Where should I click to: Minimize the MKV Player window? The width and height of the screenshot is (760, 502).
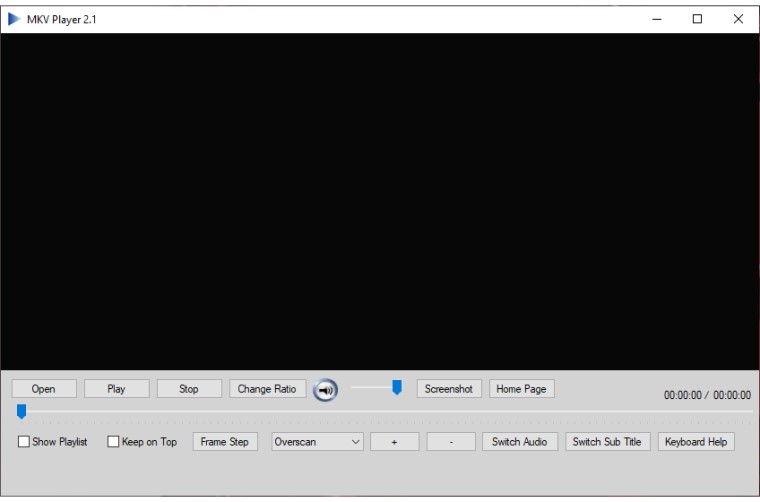(657, 19)
